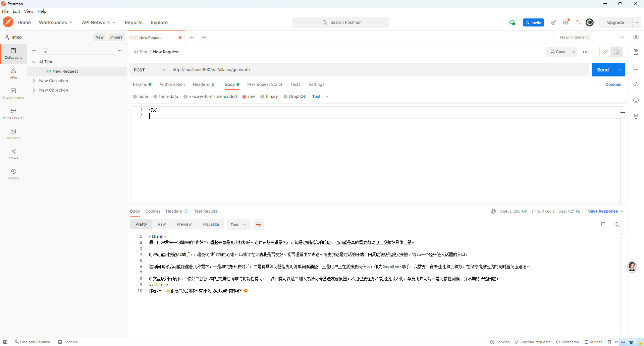The height and width of the screenshot is (346, 644).
Task: Open the code snippet icon
Action: (636, 84)
